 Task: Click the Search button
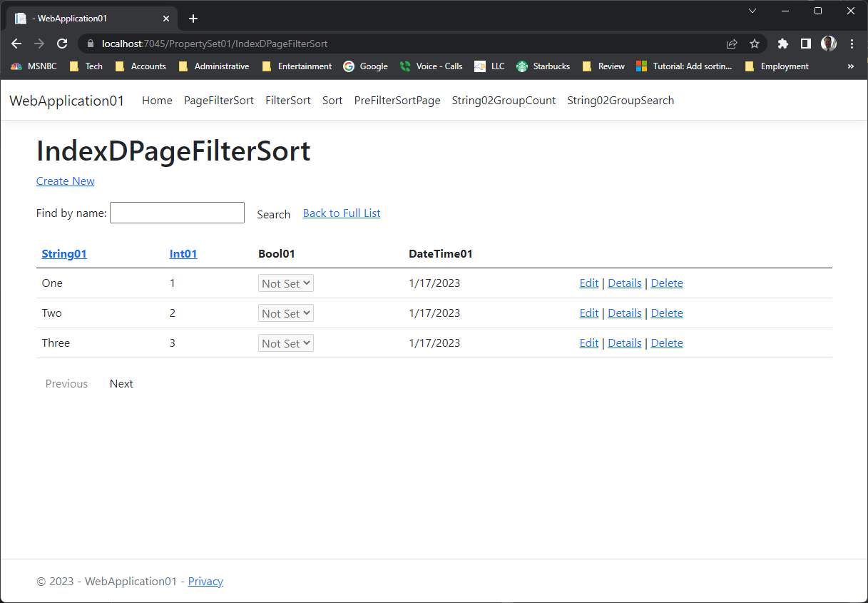[274, 214]
